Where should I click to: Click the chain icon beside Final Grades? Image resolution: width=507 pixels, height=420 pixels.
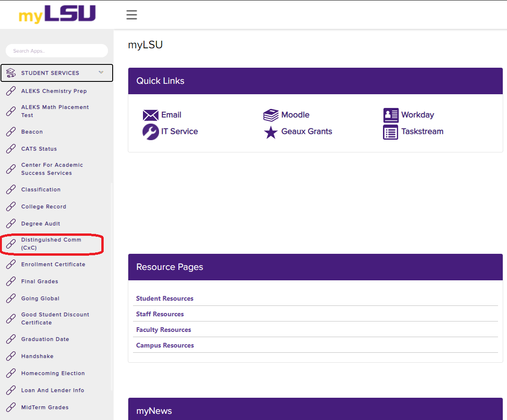[x=11, y=282]
